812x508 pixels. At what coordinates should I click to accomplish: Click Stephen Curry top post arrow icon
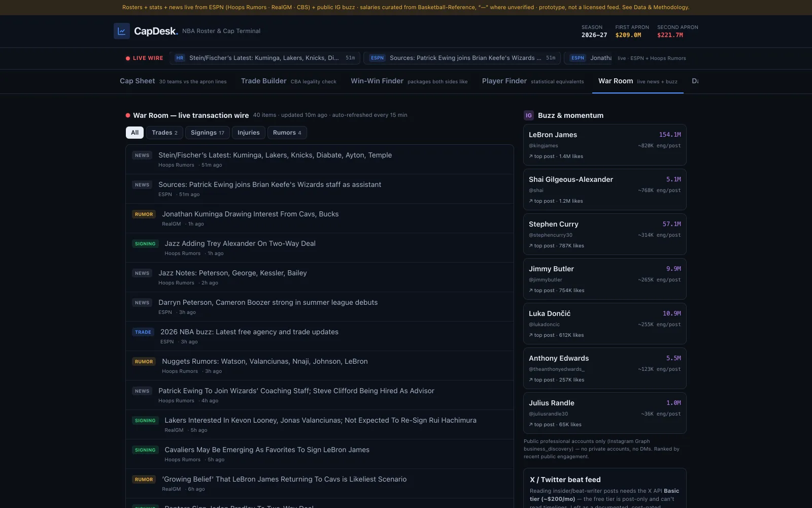531,246
